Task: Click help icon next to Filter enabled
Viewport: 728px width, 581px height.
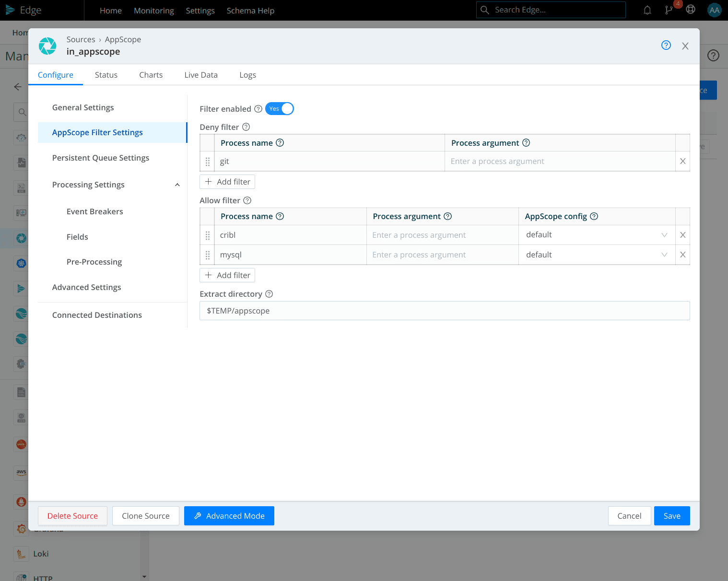Action: [258, 109]
